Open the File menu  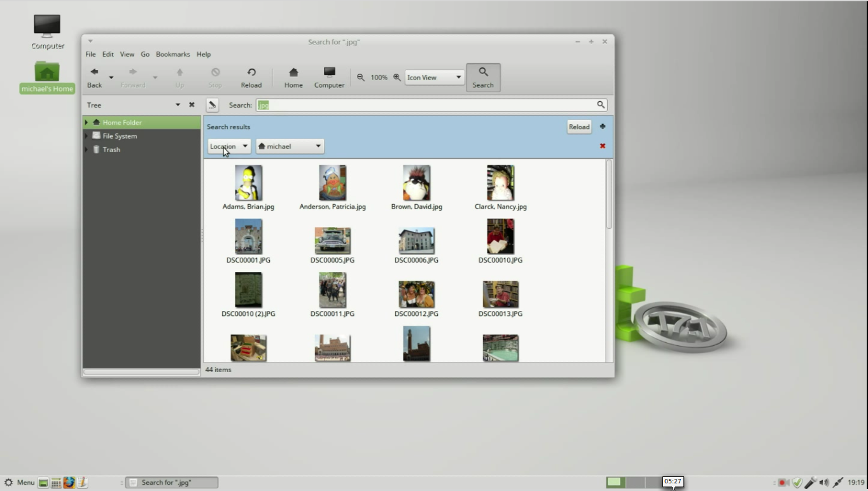point(90,55)
